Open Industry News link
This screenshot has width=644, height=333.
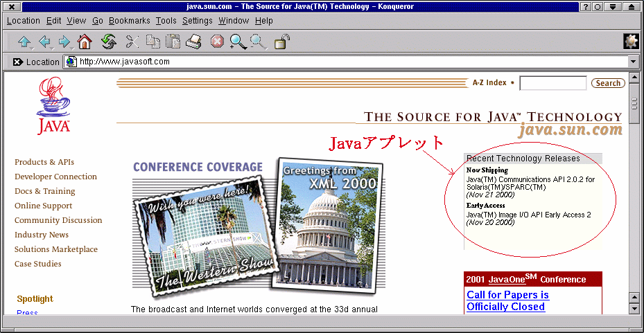[42, 235]
